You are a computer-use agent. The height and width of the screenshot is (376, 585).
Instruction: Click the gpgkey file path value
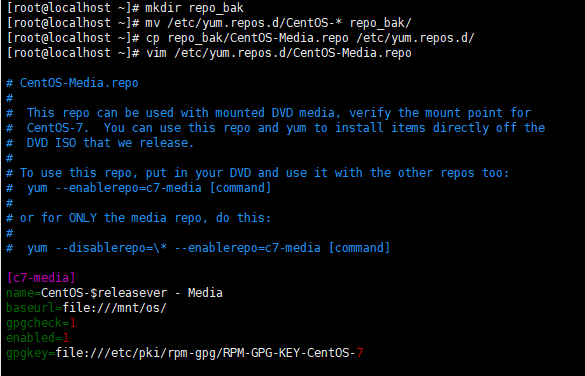tap(209, 352)
